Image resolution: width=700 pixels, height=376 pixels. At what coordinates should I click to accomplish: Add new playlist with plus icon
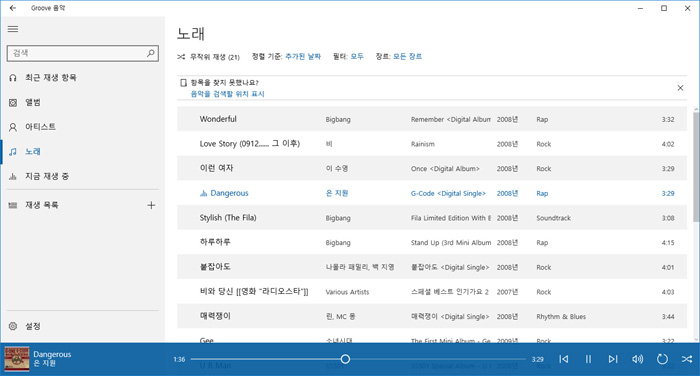click(x=151, y=205)
